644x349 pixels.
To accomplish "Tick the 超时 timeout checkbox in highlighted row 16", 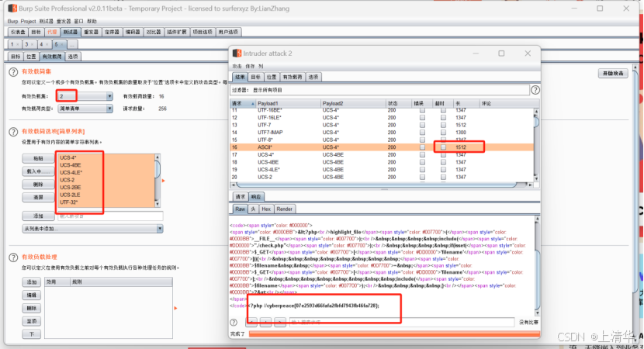I will [x=443, y=147].
